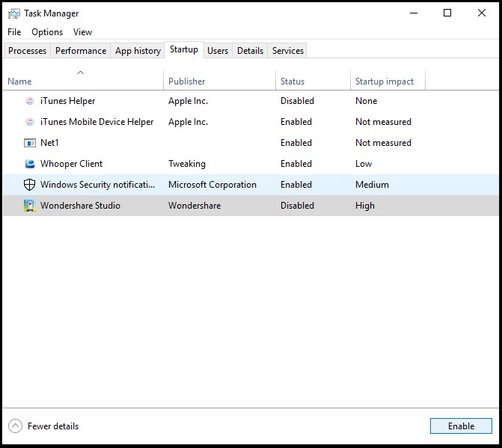This screenshot has height=448, width=502.
Task: Switch to the Services tab
Action: (x=288, y=51)
